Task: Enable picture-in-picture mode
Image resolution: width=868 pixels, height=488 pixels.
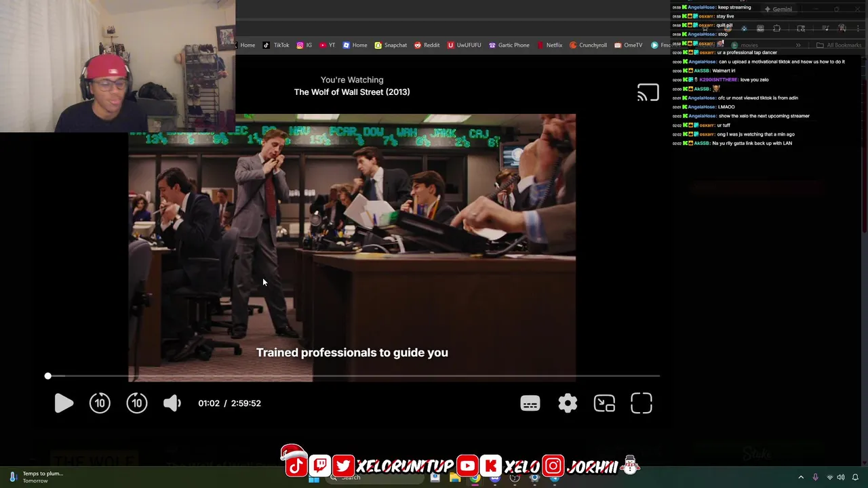Action: [604, 403]
